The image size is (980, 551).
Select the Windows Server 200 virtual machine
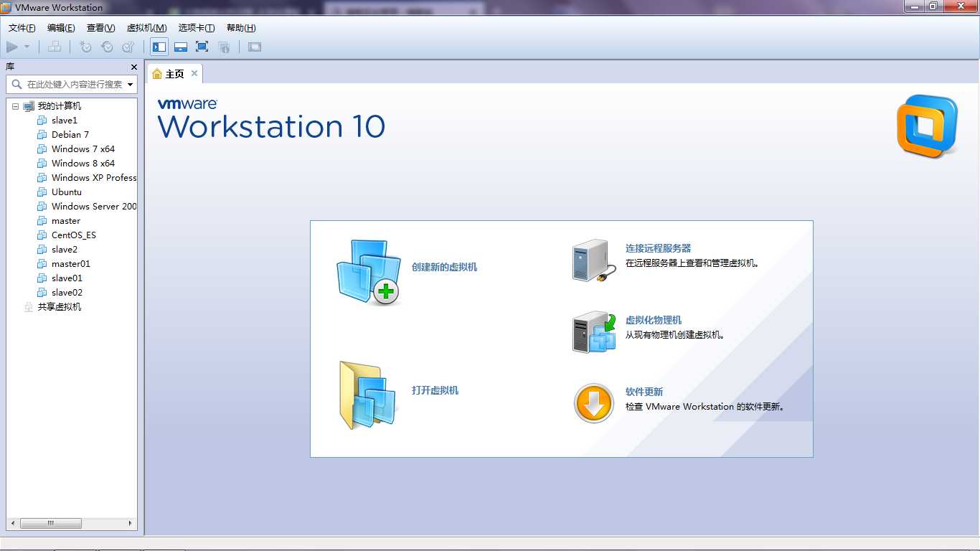click(x=93, y=207)
